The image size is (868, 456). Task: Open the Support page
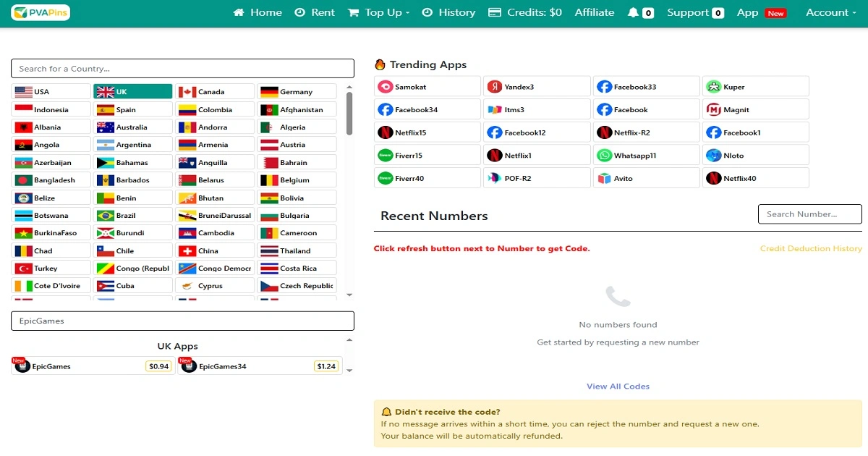(695, 12)
